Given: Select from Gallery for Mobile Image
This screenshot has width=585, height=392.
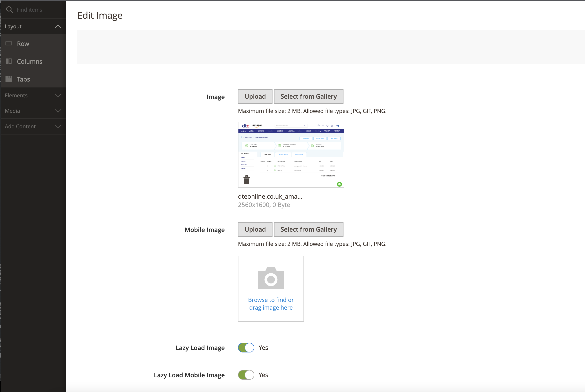Looking at the screenshot, I should click(309, 229).
